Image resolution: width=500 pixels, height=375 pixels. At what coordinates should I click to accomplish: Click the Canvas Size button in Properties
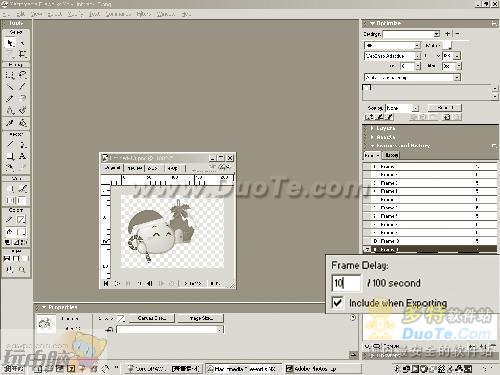click(151, 318)
